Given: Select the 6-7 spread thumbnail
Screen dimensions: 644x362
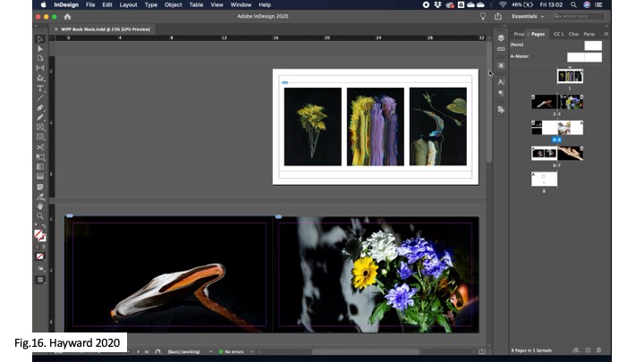Looking at the screenshot, I should pyautogui.click(x=556, y=153).
